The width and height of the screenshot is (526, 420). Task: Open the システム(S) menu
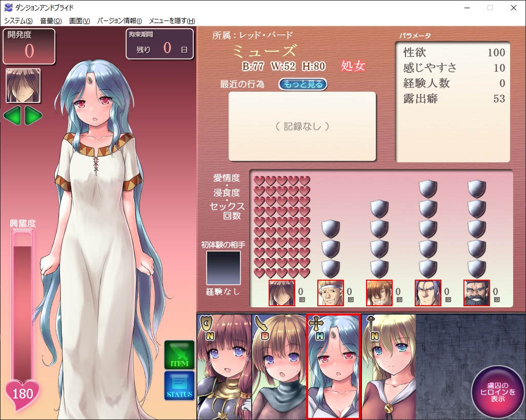tap(18, 21)
